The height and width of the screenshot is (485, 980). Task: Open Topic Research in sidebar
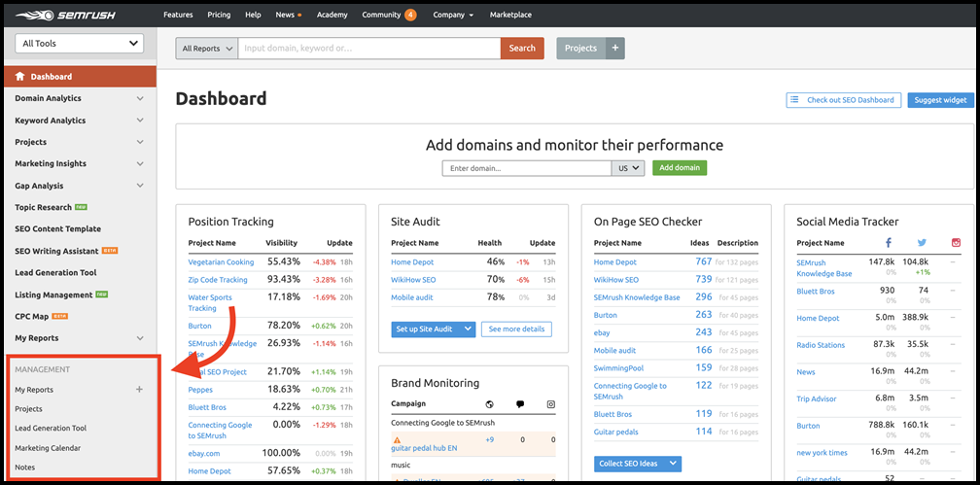[45, 207]
